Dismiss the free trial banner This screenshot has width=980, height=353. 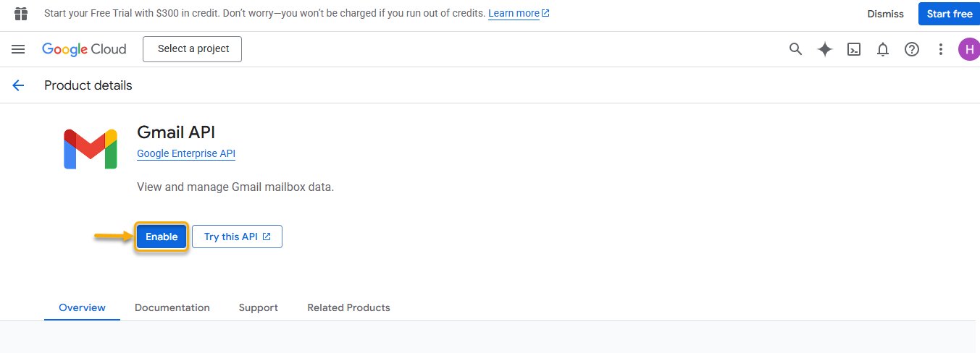885,14
